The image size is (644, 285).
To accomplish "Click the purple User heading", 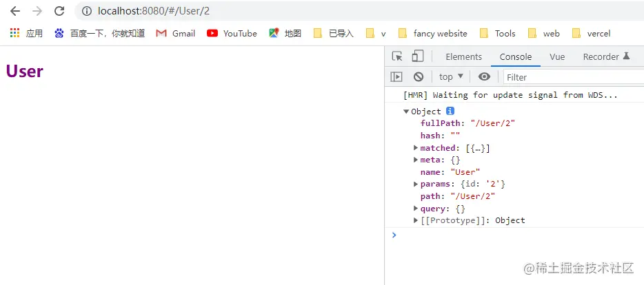I will coord(25,72).
